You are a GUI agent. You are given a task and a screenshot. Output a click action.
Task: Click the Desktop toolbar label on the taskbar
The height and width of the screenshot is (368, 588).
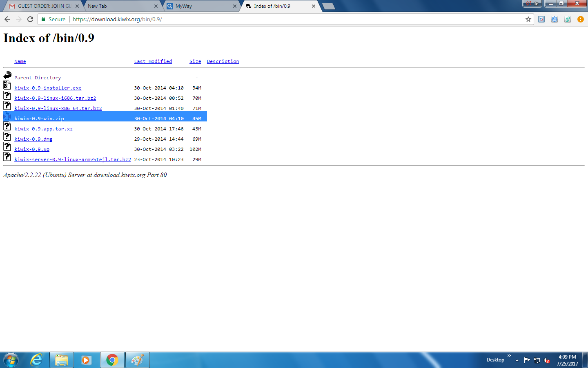(x=495, y=360)
